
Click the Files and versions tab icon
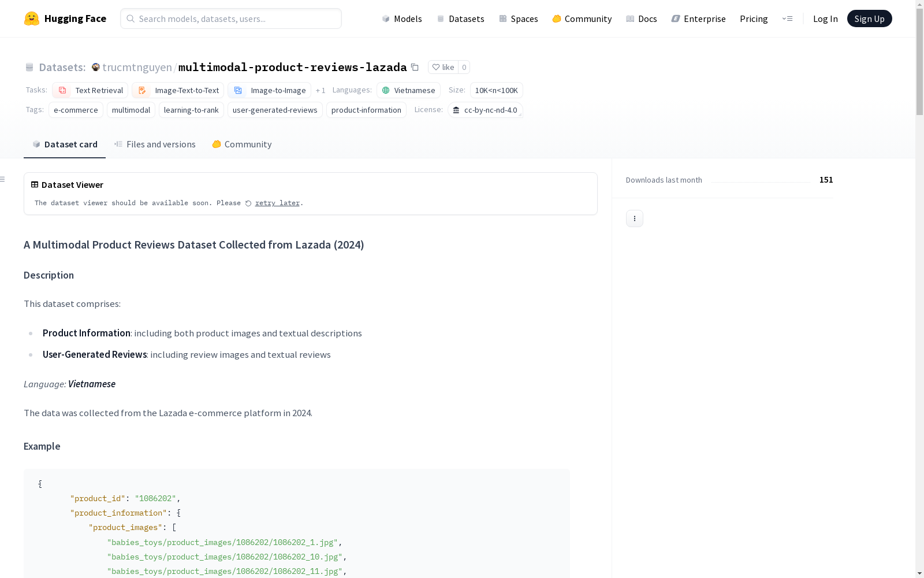tap(118, 144)
